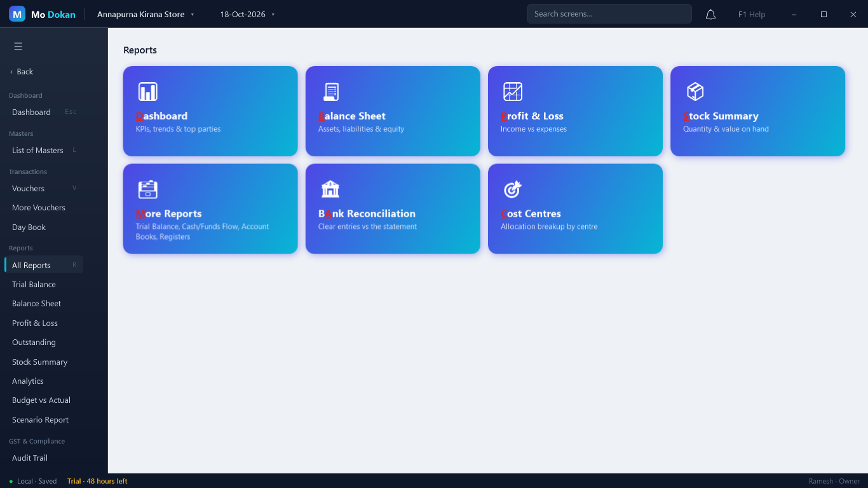Open the Stock Summary card title
This screenshot has width=868, height=488.
coord(721,116)
